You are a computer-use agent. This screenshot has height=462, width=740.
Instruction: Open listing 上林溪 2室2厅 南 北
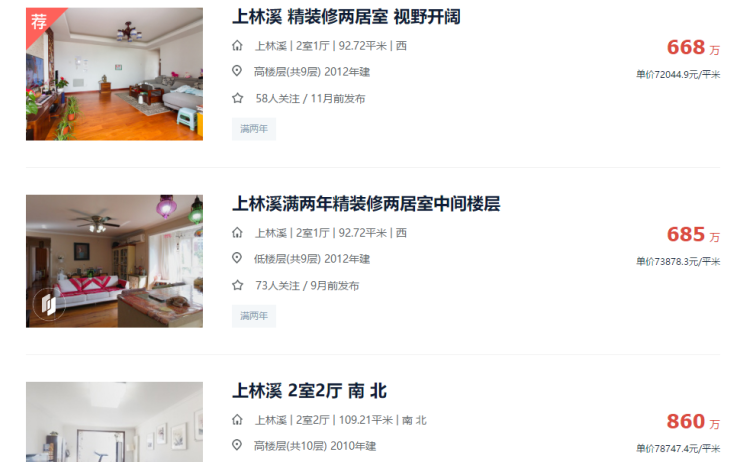[x=309, y=391]
